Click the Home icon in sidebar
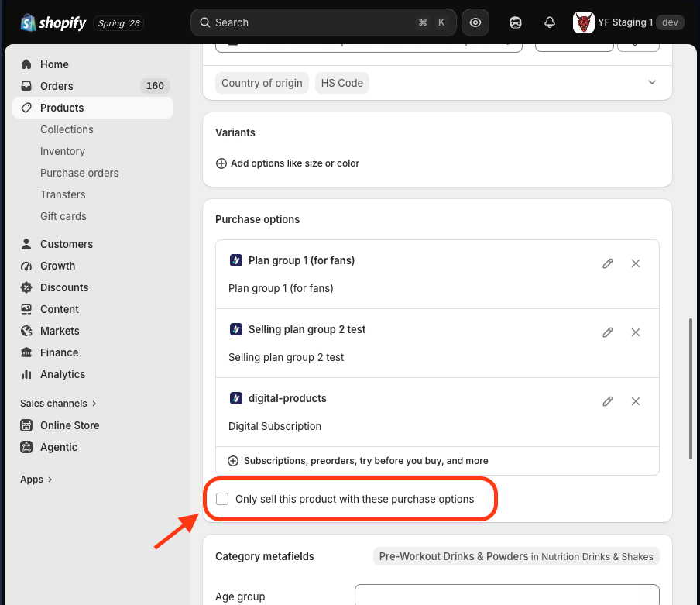This screenshot has height=605, width=700. click(26, 64)
